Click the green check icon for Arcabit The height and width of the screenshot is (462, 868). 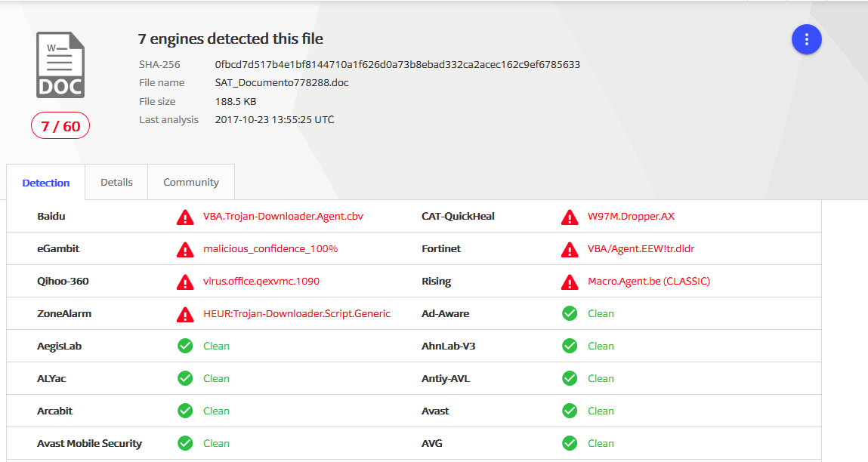185,411
